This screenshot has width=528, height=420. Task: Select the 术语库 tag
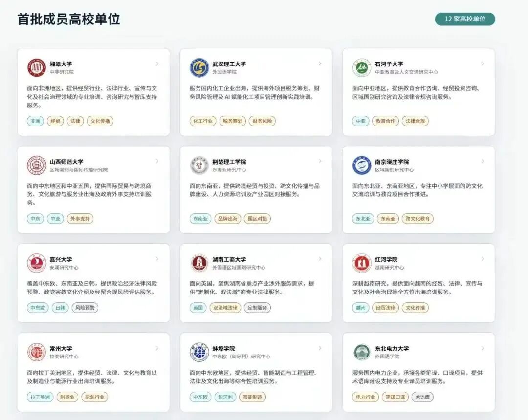tap(422, 397)
